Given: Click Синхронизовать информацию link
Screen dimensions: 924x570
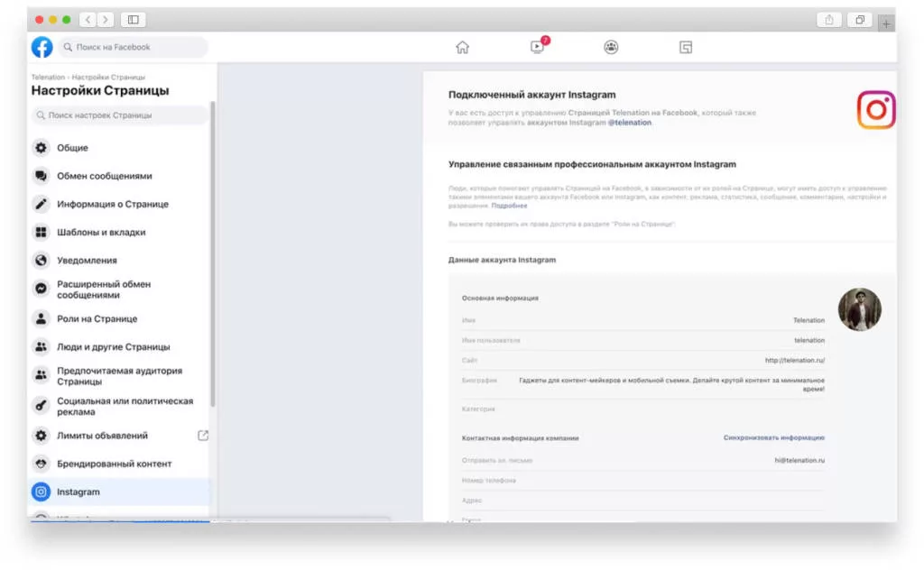Looking at the screenshot, I should click(x=773, y=437).
